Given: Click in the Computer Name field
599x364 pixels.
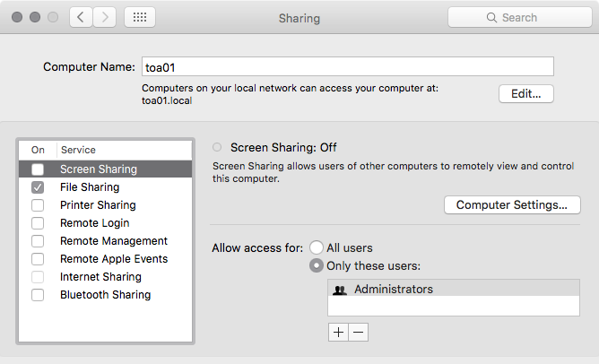Looking at the screenshot, I should [348, 67].
